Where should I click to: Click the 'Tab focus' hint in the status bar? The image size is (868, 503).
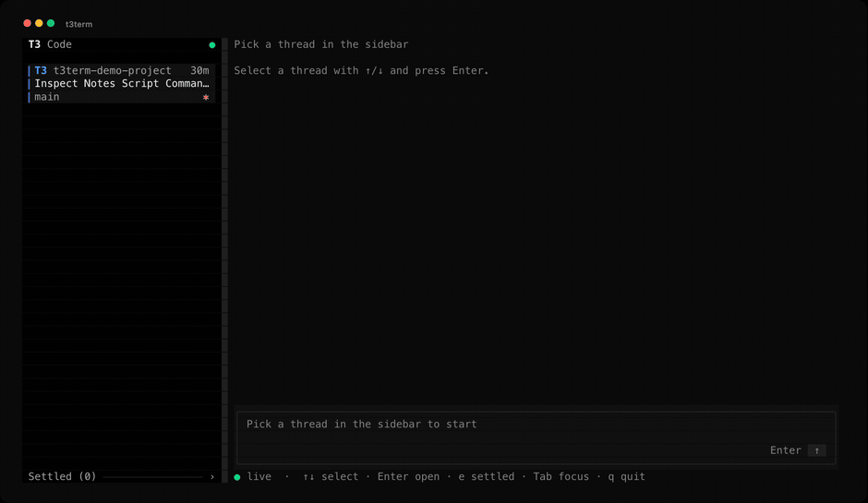coord(561,476)
